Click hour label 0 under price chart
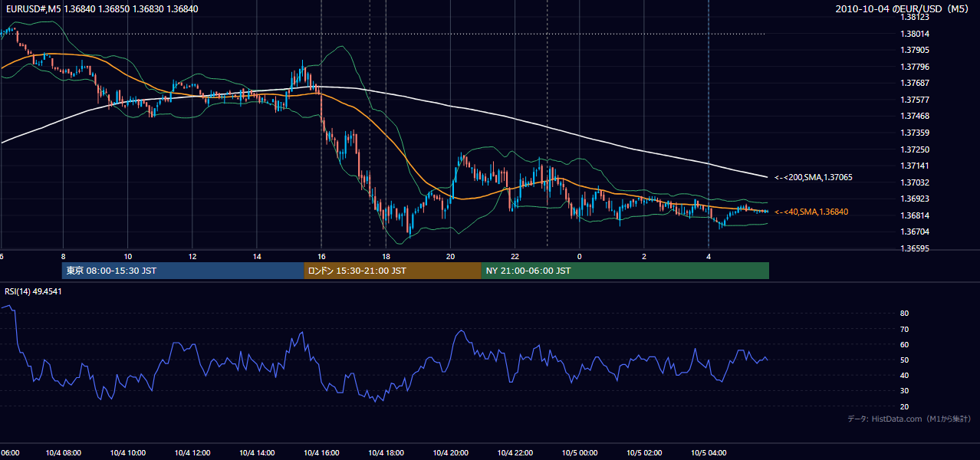The width and height of the screenshot is (980, 460). point(579,256)
